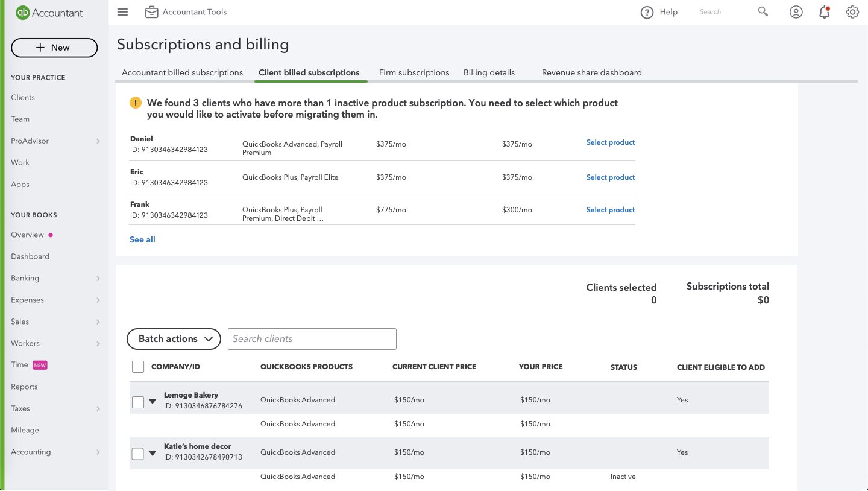Focus the Search clients input field

click(312, 339)
